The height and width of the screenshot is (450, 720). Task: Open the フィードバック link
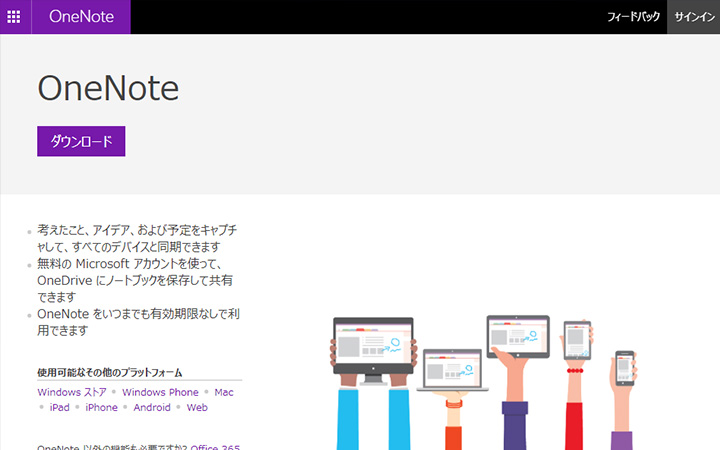click(x=634, y=17)
